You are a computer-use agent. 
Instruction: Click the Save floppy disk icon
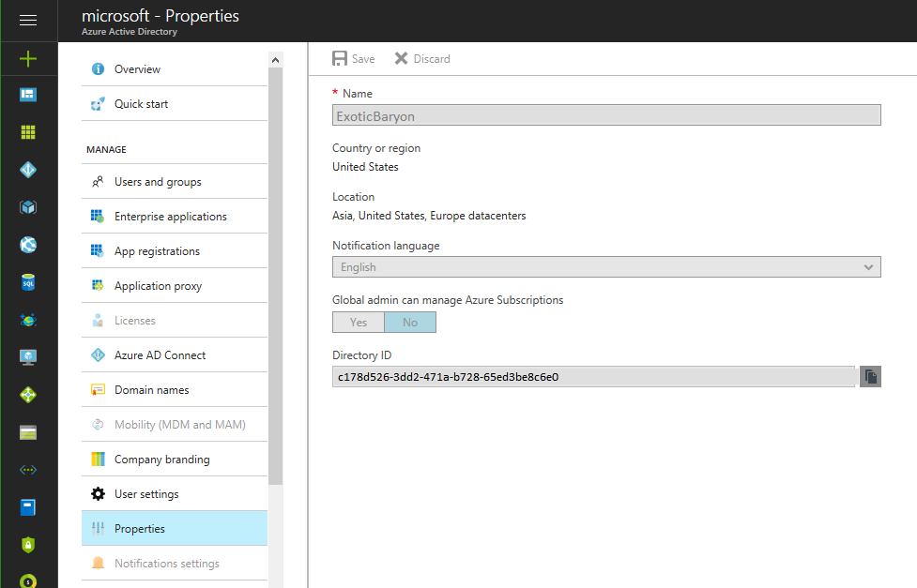(x=340, y=58)
